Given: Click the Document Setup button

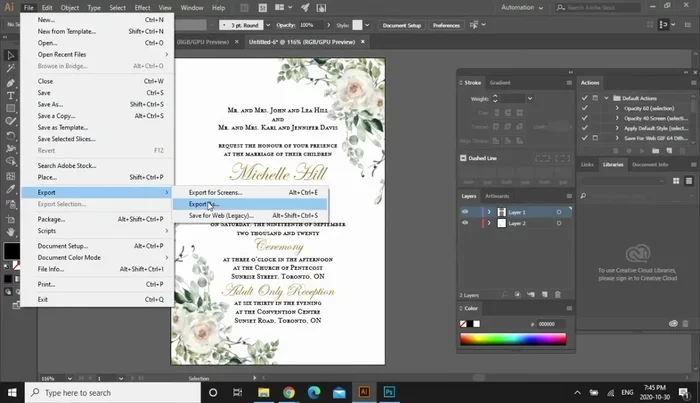Looking at the screenshot, I should coord(402,25).
